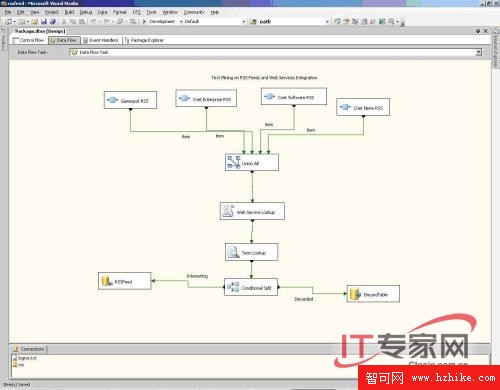Expand the Data Flow Task dropdown

coord(479,52)
